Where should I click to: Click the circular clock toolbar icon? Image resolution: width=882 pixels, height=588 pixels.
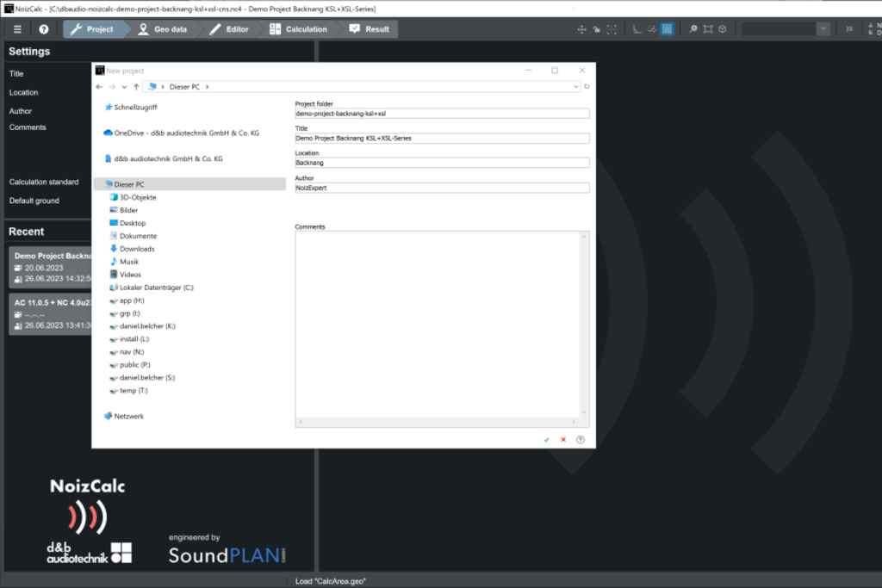coord(723,29)
